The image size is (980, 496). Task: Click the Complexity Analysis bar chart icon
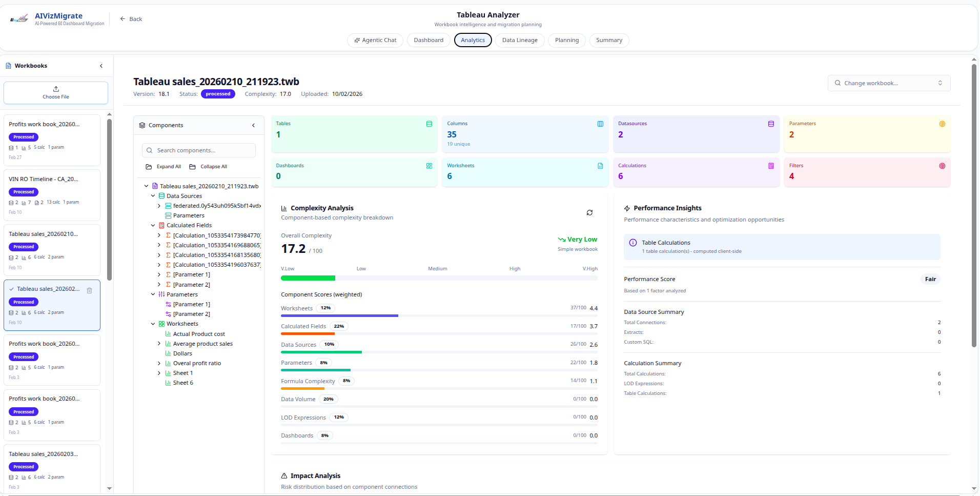[x=284, y=208]
